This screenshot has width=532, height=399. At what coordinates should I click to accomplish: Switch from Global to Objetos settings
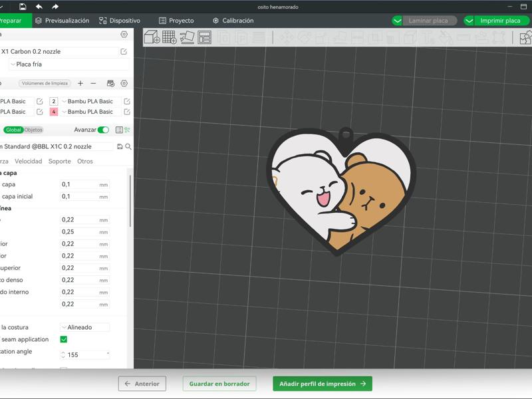(33, 130)
